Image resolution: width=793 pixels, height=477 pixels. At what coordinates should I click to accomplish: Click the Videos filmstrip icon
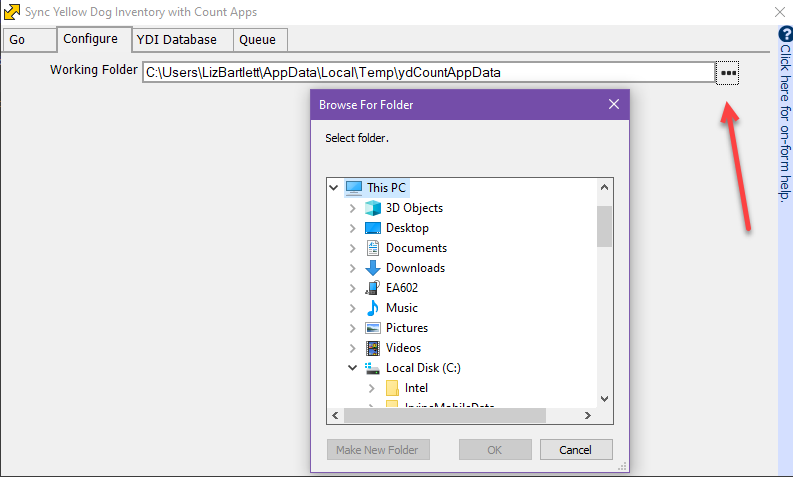[x=373, y=348]
